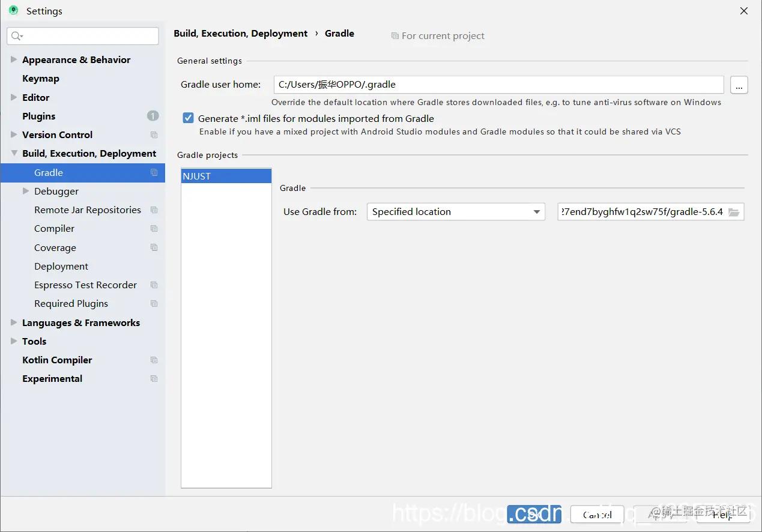The height and width of the screenshot is (532, 762).
Task: Open Experimental settings page
Action: (x=52, y=379)
